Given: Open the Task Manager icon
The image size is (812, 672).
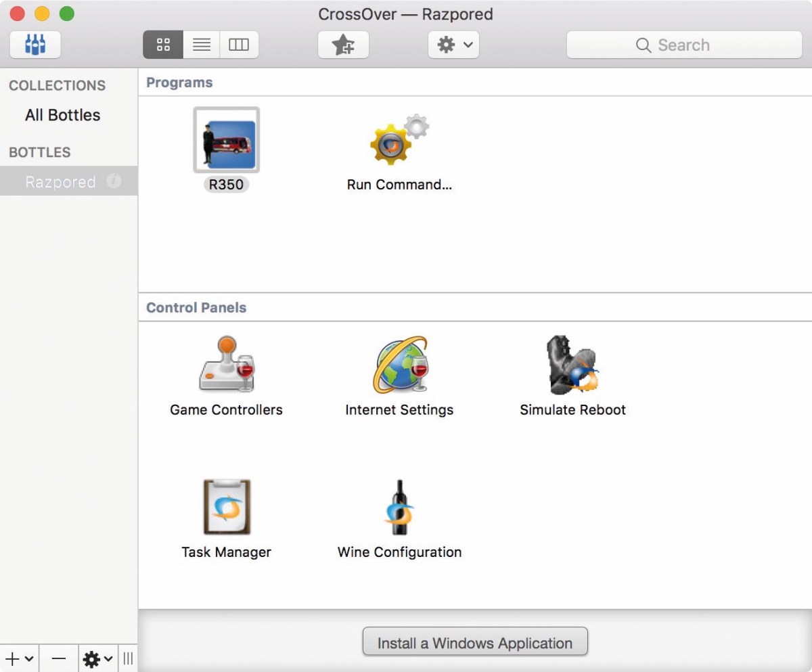Looking at the screenshot, I should click(x=227, y=507).
